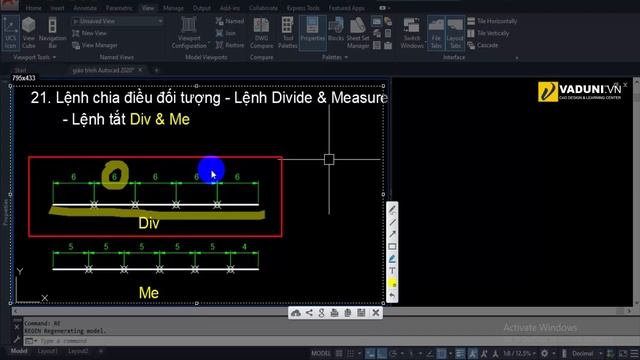This screenshot has height=360, width=640.
Task: Click the Join viewports button
Action: click(226, 33)
